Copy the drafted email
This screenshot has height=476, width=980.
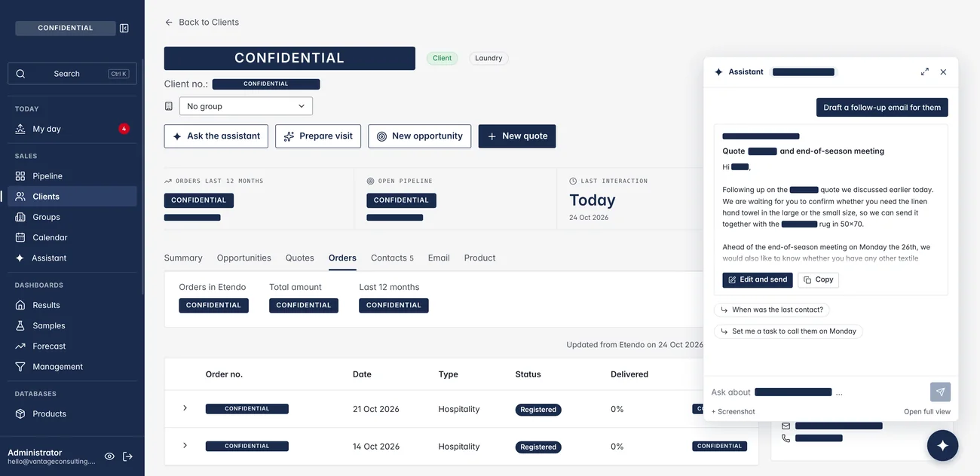click(819, 279)
